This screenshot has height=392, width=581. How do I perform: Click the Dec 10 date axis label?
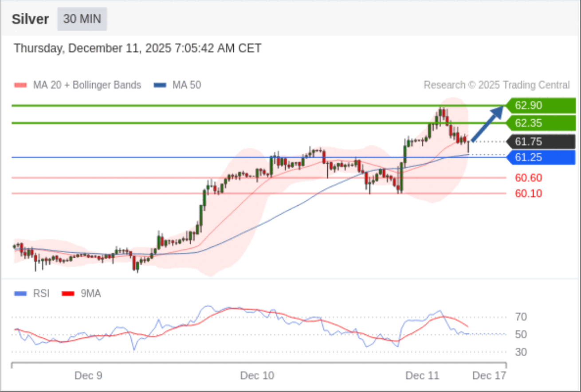257,376
